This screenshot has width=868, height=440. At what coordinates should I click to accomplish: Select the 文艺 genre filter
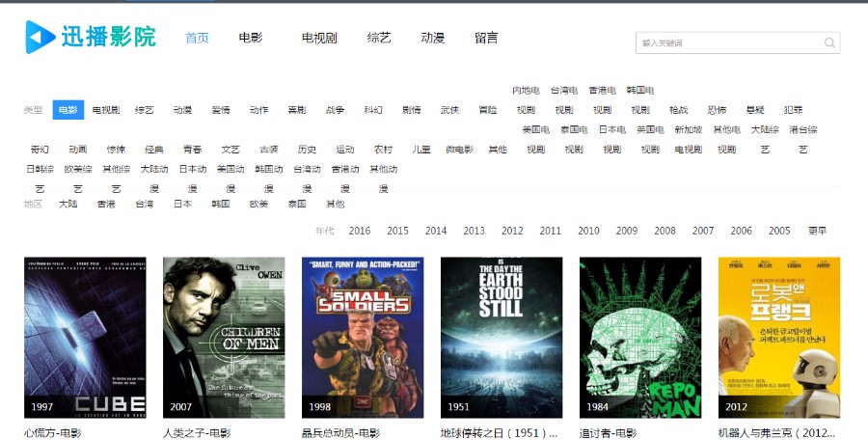click(x=231, y=149)
